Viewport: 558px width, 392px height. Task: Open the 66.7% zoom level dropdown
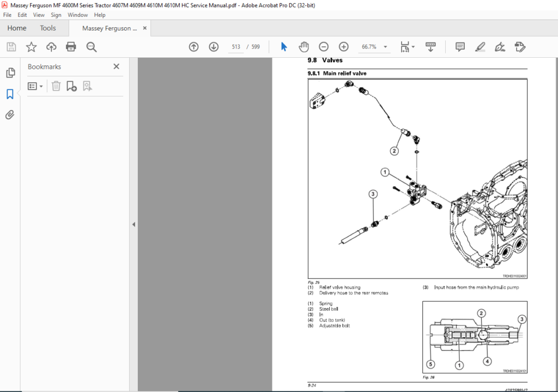(374, 47)
